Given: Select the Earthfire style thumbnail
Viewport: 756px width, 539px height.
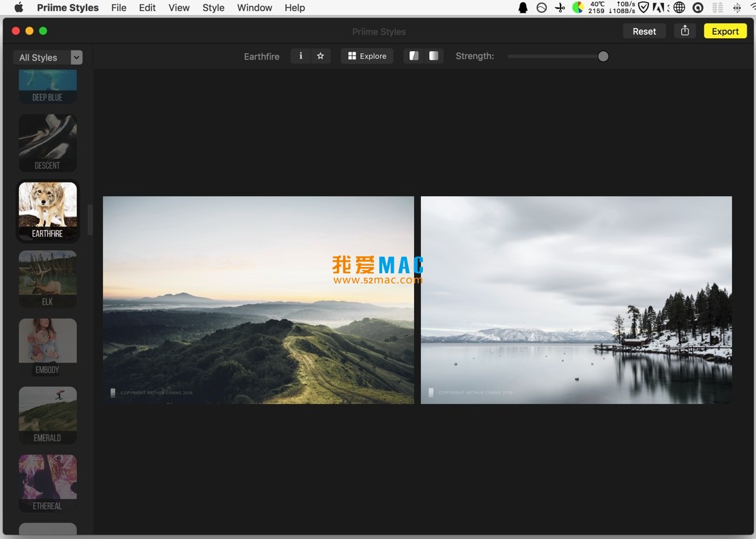Looking at the screenshot, I should [48, 211].
